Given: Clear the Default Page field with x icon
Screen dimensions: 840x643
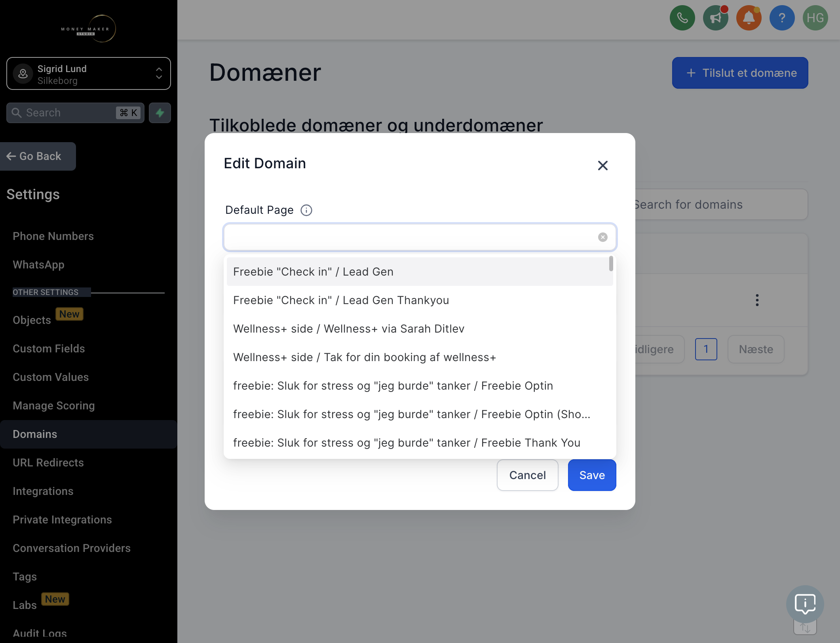Looking at the screenshot, I should [x=602, y=237].
